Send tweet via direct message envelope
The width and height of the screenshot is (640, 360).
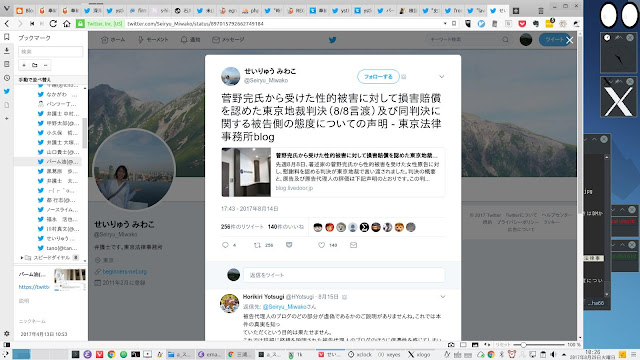pyautogui.click(x=353, y=245)
